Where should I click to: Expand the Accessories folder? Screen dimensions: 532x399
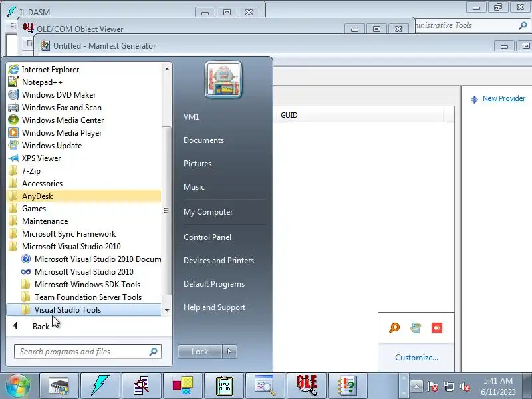84,184
